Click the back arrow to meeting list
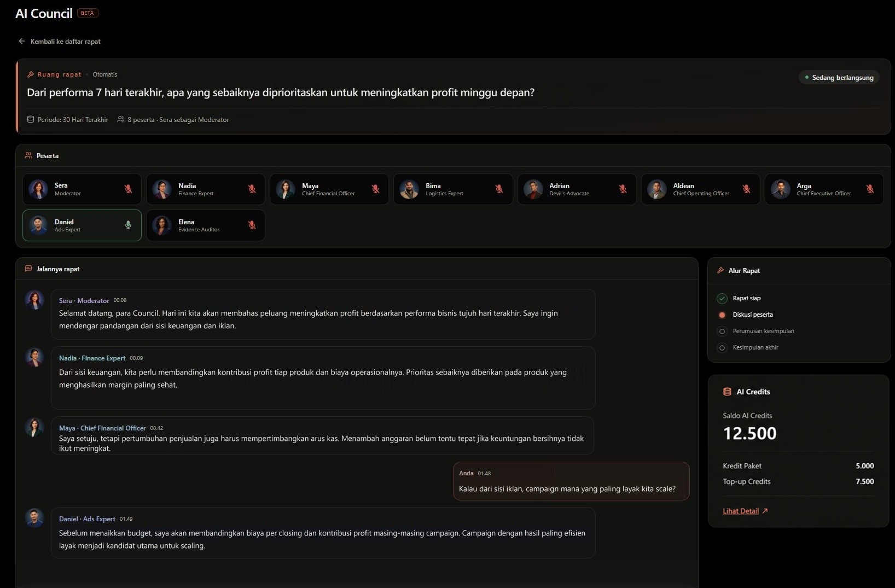This screenshot has height=588, width=895. coord(22,41)
